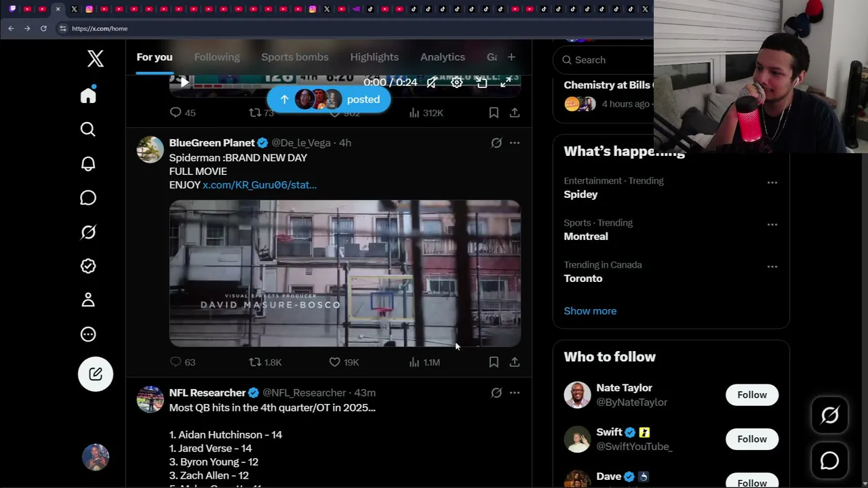Reply to the post with 45 replies
Screen dimensions: 868x488
click(182, 113)
